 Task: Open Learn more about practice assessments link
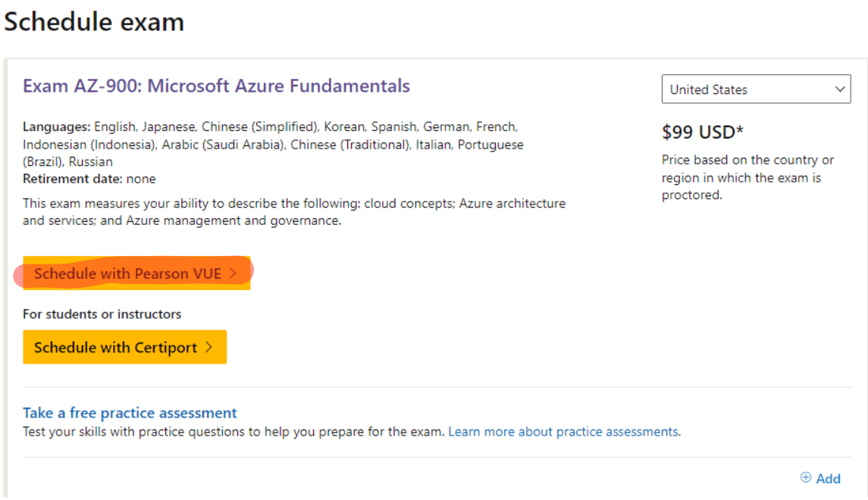563,431
